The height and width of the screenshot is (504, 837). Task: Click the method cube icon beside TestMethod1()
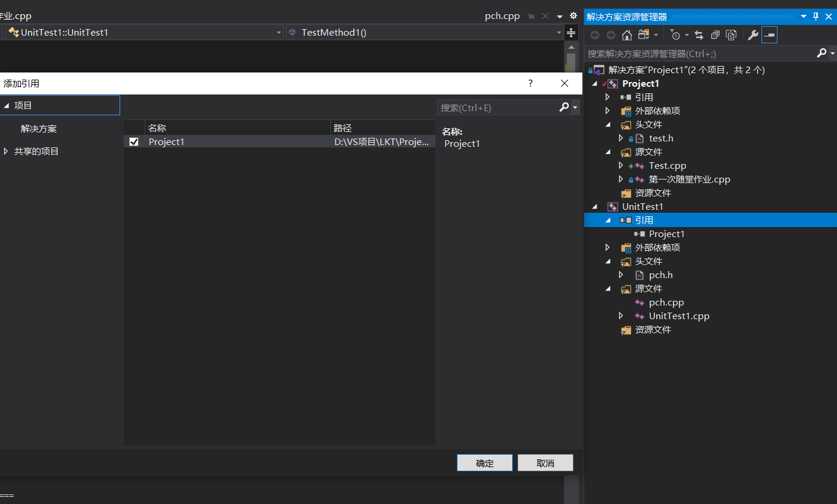(292, 32)
